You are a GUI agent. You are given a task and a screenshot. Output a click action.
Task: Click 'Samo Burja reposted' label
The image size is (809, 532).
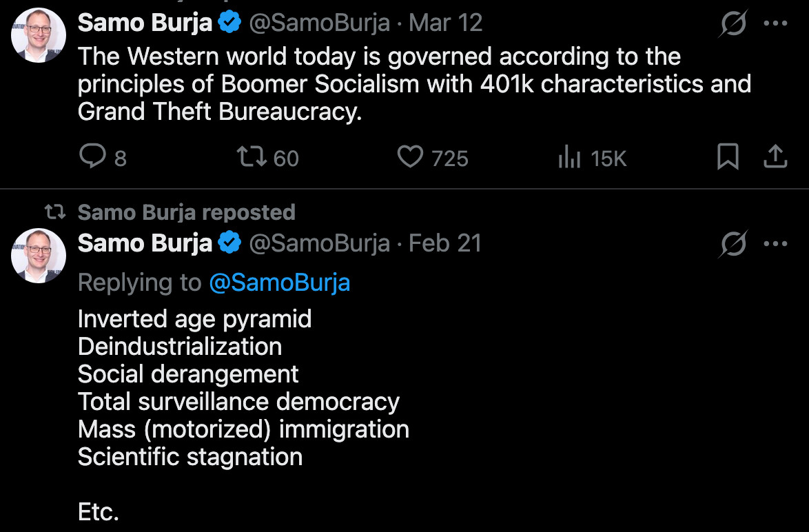click(x=186, y=212)
